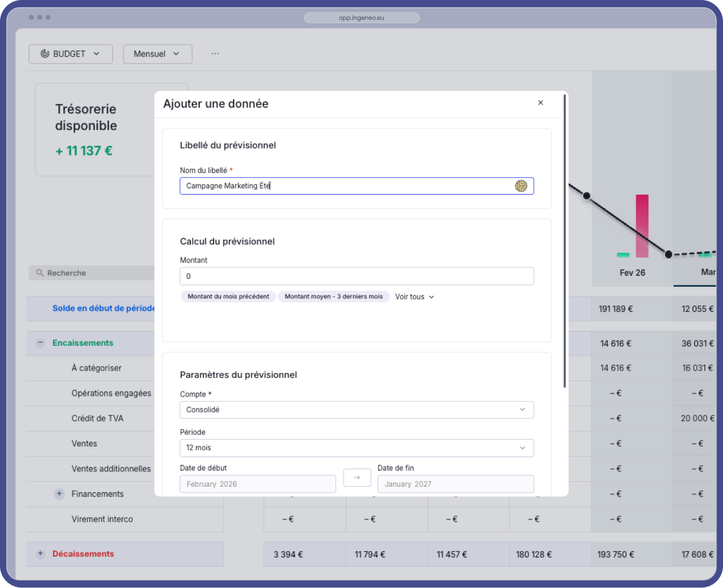723x588 pixels.
Task: Select the À catégoriser row
Action: (96, 367)
